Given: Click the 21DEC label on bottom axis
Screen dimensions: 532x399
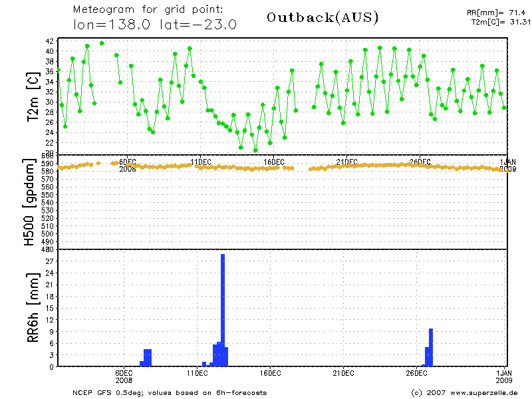Looking at the screenshot, I should (x=343, y=374).
